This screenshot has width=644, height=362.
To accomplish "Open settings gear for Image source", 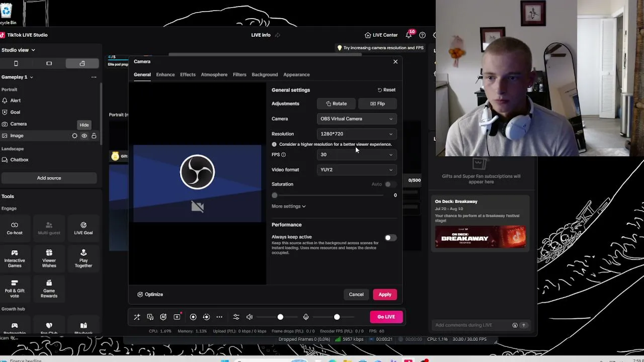I will click(74, 136).
